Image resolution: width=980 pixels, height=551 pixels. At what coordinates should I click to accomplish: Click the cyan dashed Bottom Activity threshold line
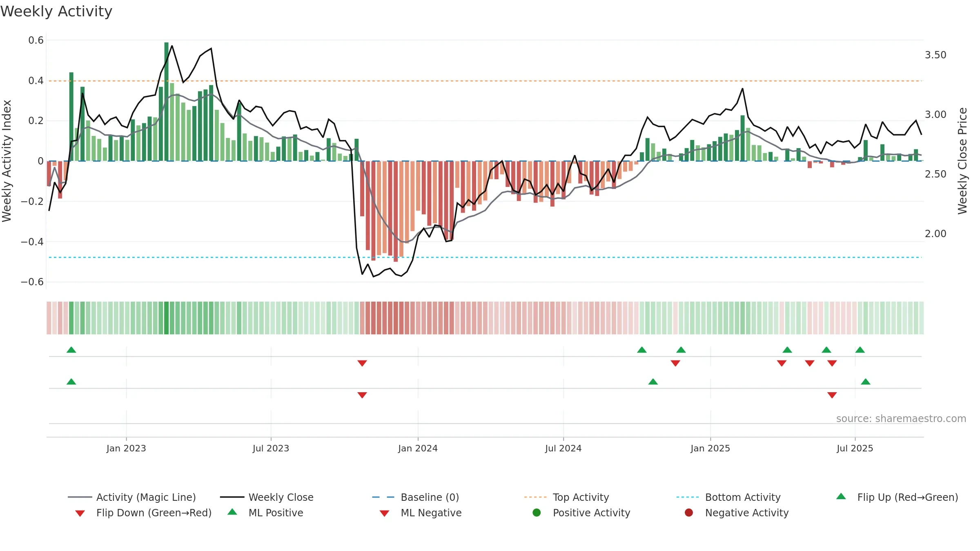[485, 258]
